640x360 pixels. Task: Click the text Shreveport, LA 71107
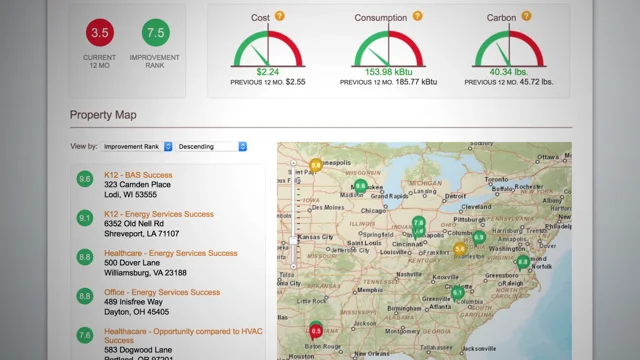[142, 234]
